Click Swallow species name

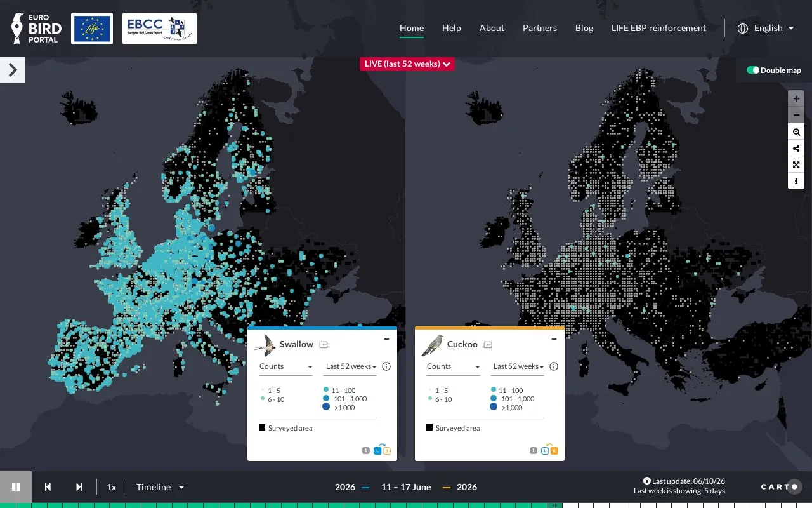296,344
